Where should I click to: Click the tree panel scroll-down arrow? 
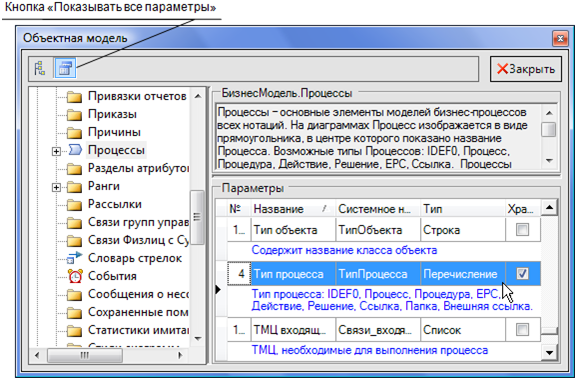pos(198,338)
